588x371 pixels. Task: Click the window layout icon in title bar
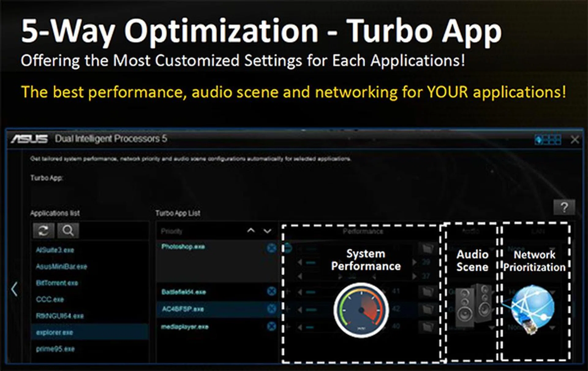548,140
